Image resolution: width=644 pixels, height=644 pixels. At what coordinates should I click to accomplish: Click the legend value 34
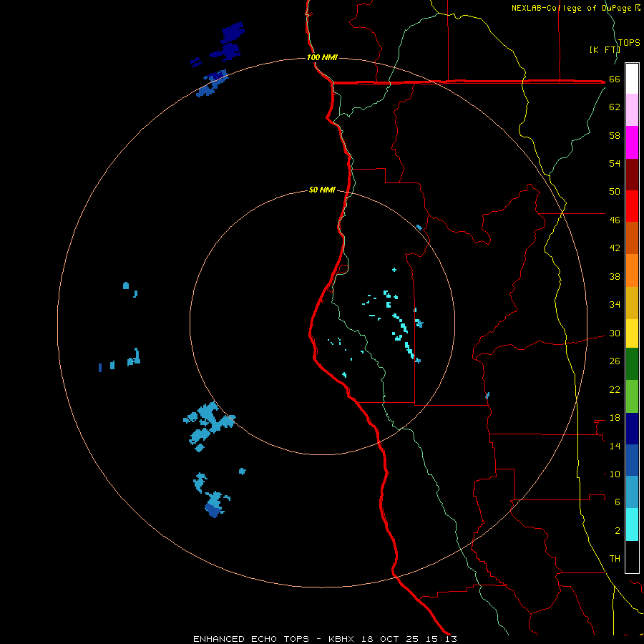coord(615,304)
